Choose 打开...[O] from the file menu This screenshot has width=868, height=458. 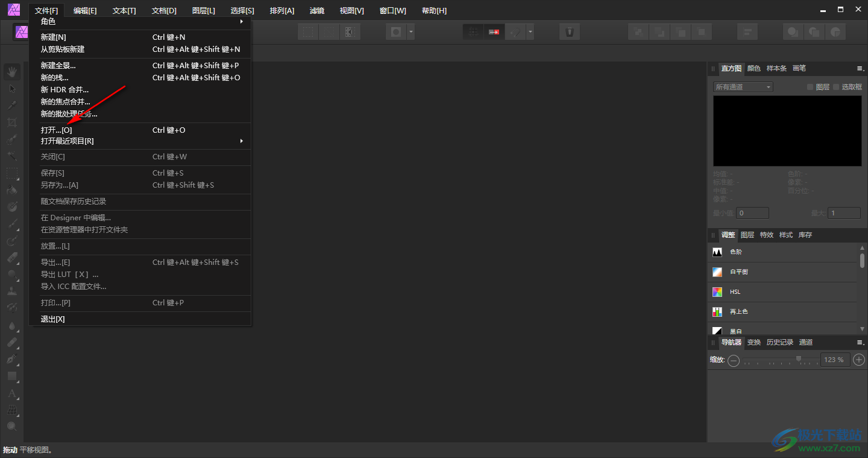[x=57, y=130]
